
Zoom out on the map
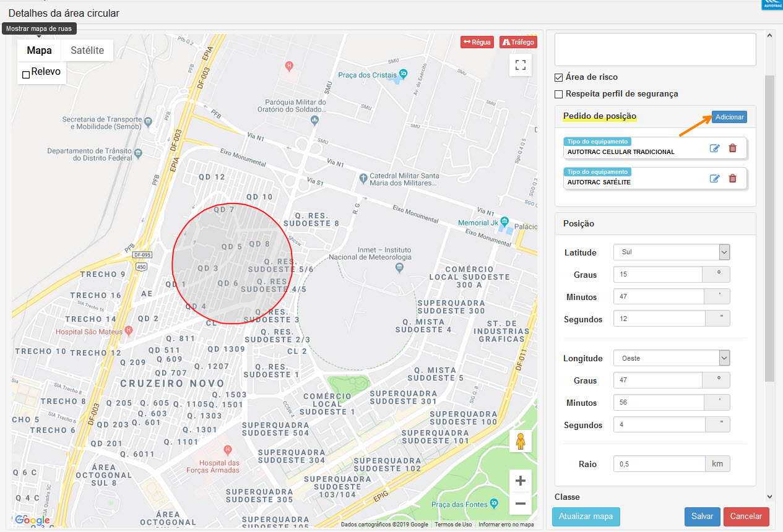521,504
